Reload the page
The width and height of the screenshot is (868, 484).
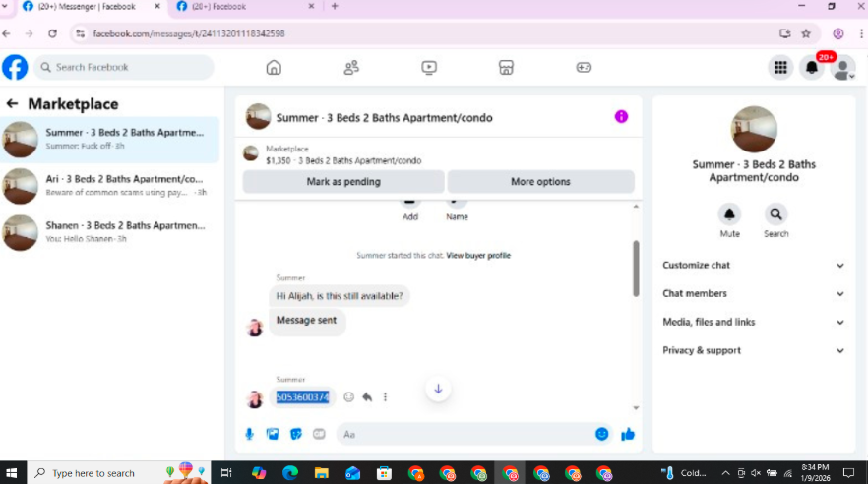(x=52, y=33)
